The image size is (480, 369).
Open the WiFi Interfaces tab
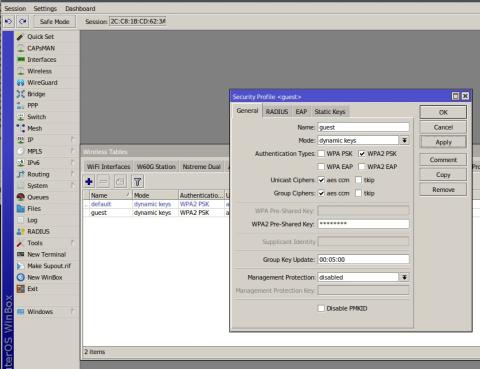click(x=108, y=167)
